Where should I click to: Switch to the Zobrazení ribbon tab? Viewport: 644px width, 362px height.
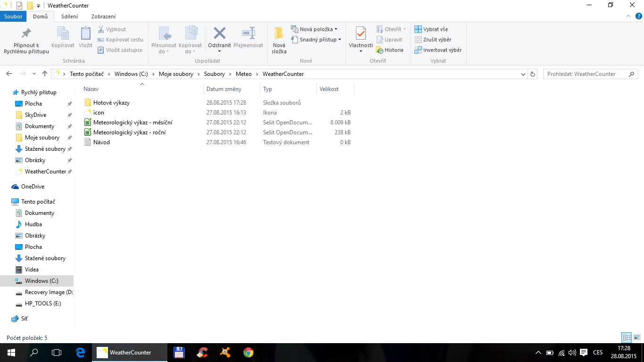tap(103, 16)
